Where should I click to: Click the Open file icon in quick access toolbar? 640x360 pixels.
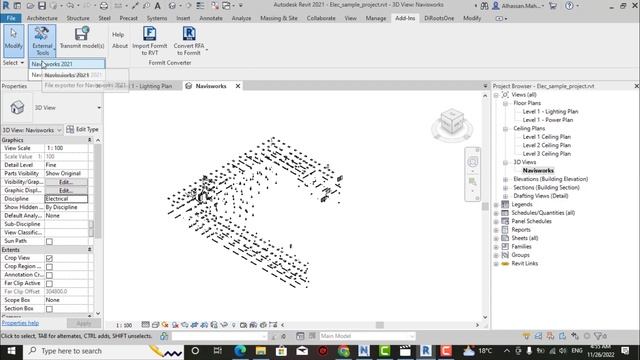coord(30,6)
